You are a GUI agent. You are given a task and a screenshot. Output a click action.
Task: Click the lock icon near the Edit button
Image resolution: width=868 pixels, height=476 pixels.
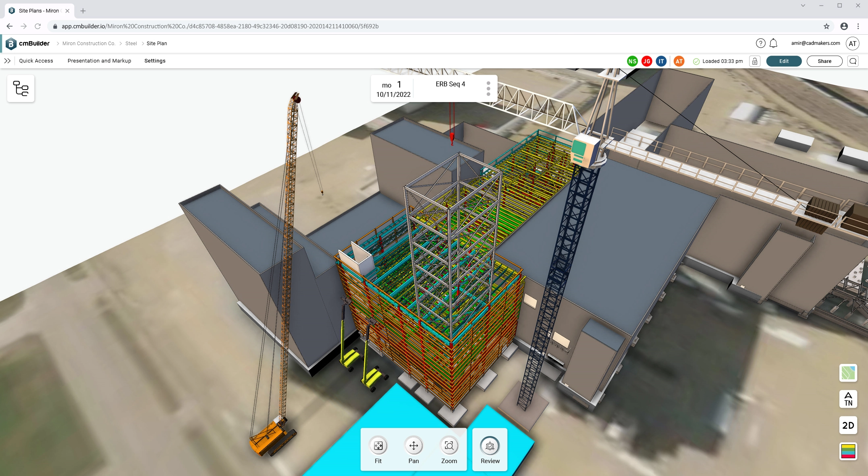(755, 61)
